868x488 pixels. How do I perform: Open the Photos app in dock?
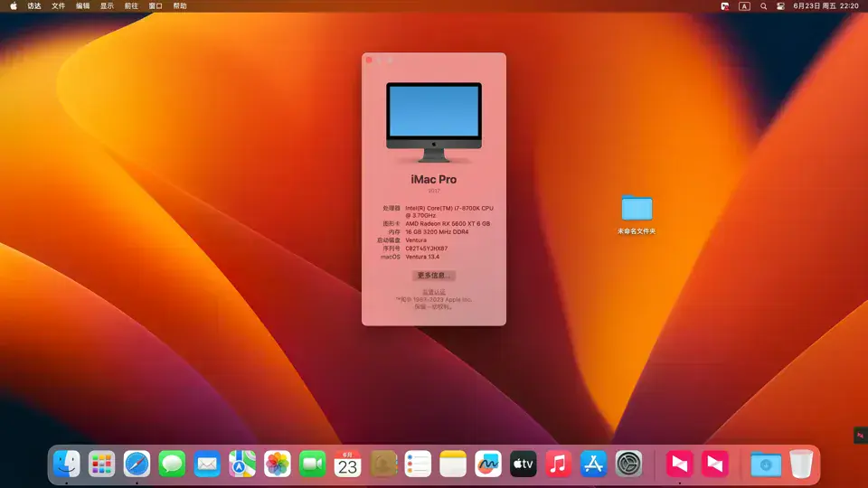coord(278,464)
